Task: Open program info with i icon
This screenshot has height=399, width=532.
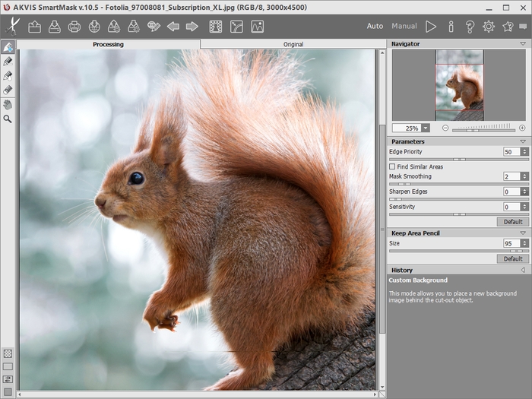Action: click(x=451, y=27)
